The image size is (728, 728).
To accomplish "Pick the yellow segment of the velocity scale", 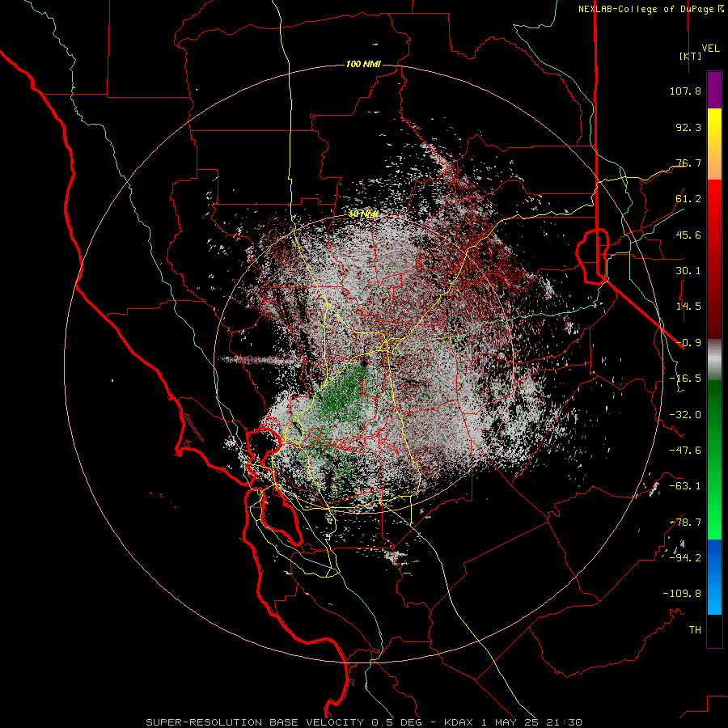I will pyautogui.click(x=714, y=144).
